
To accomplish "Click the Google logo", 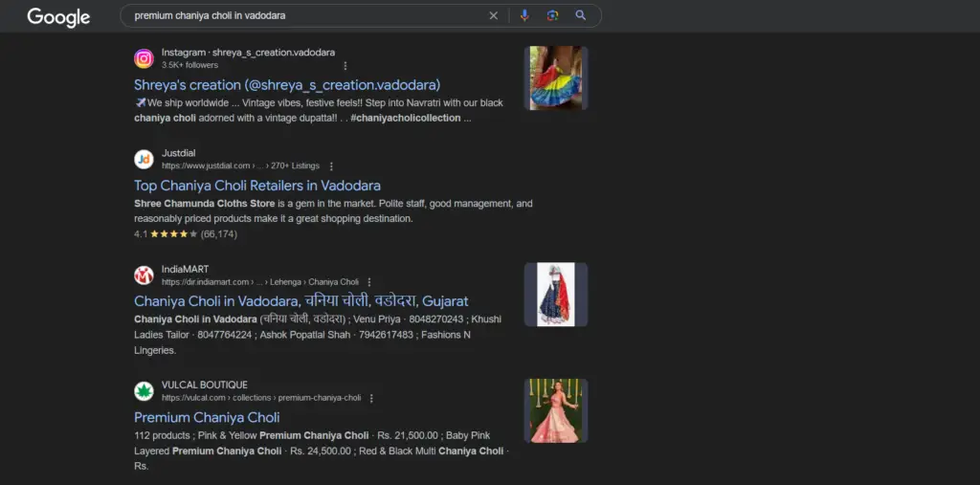I will click(58, 17).
